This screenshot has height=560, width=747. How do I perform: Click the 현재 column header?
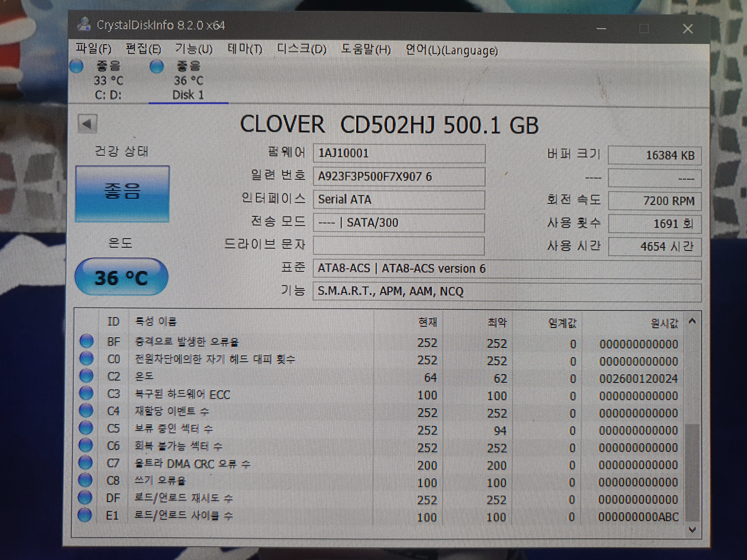click(x=428, y=322)
